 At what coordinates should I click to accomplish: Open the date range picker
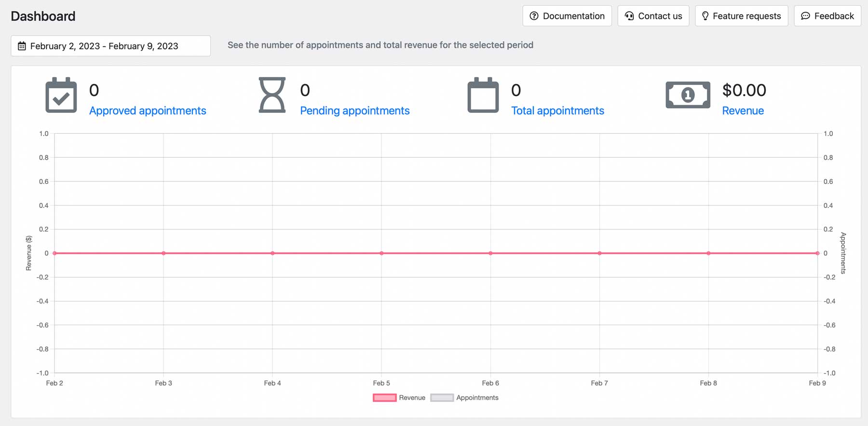110,46
